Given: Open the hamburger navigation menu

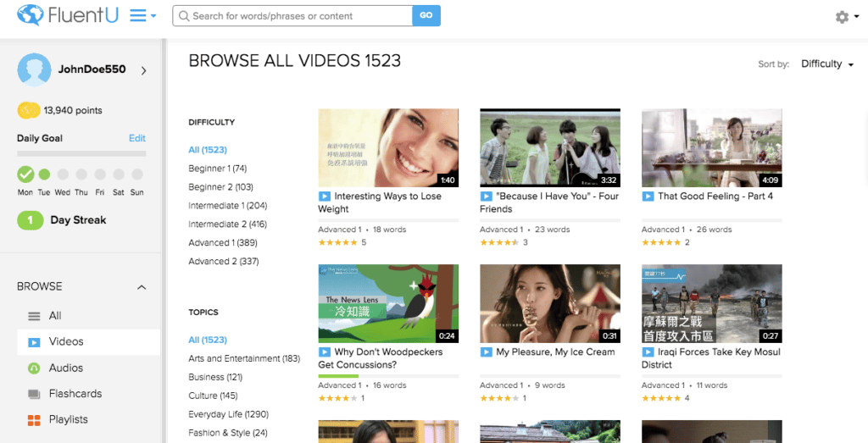Looking at the screenshot, I should click(138, 16).
